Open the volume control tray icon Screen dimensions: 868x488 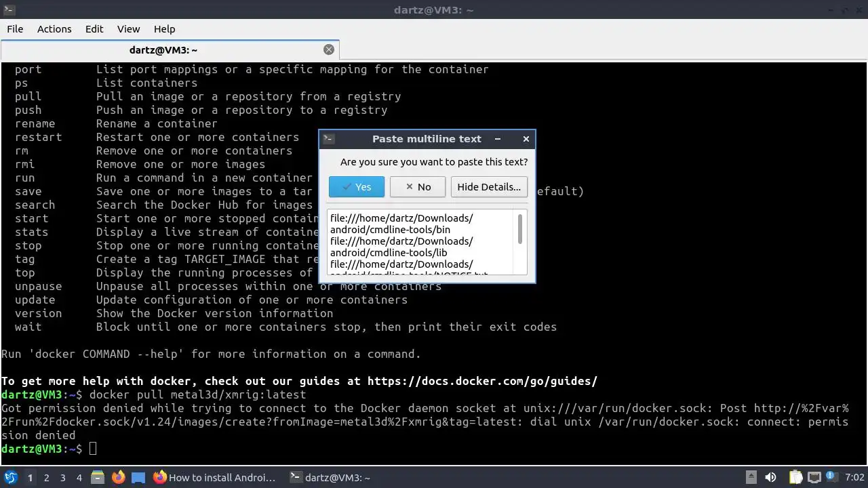(770, 477)
